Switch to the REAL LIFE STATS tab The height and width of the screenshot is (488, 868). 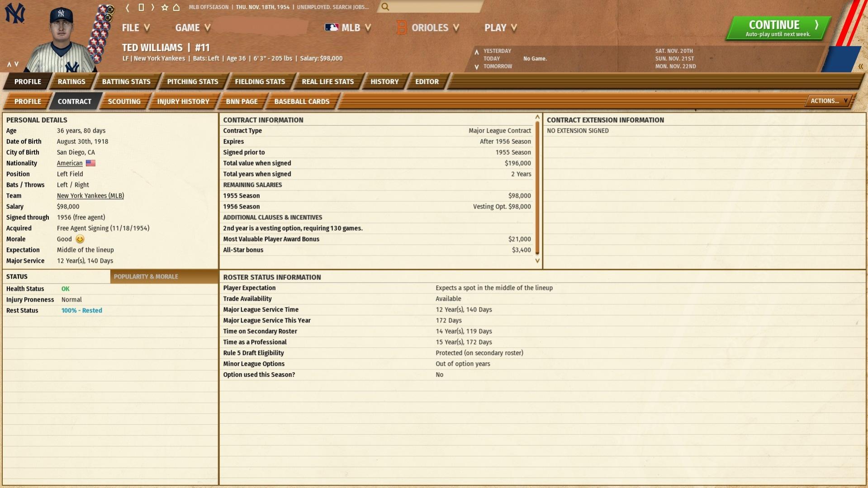click(328, 81)
